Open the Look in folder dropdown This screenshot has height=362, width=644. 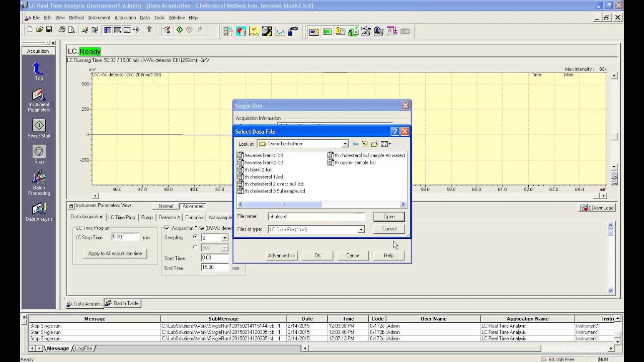345,144
